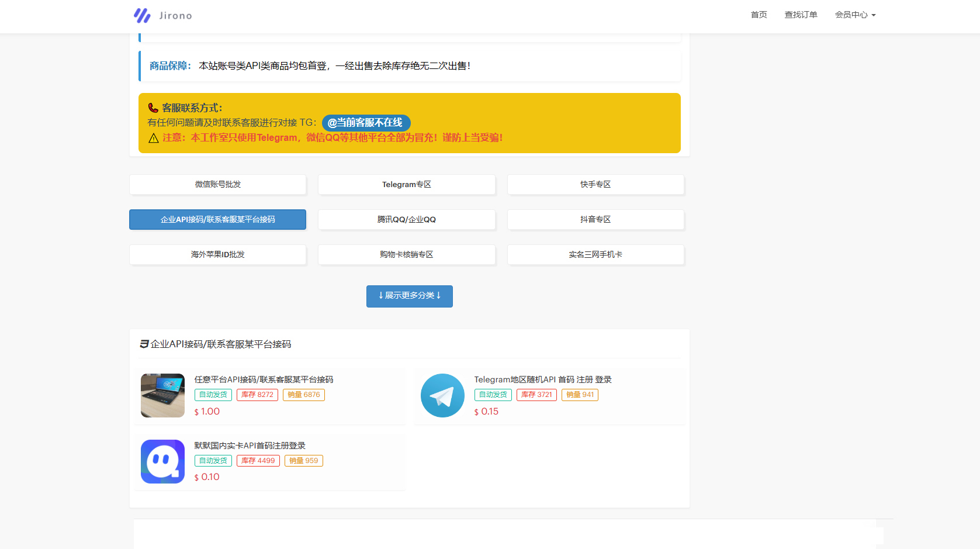Click the category list icon beside 企业API接码 heading

pos(144,344)
